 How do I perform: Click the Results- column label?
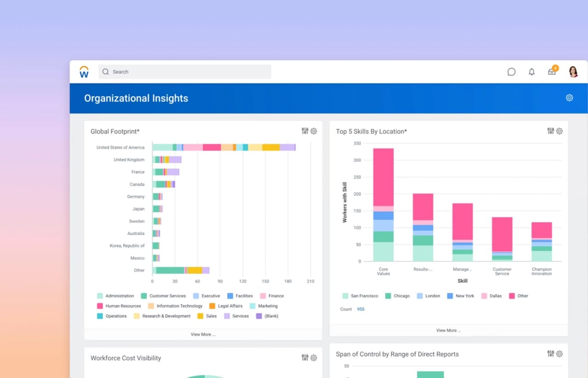423,269
